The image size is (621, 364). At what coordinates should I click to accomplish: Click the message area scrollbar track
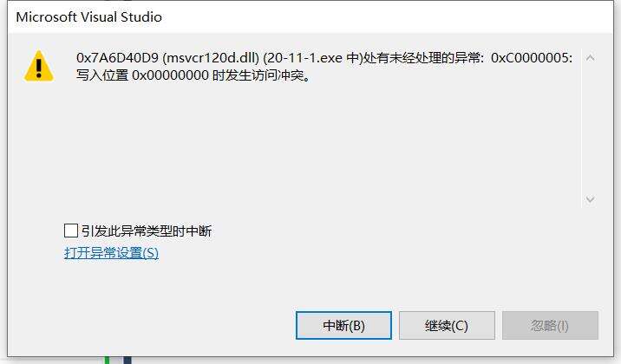point(590,128)
